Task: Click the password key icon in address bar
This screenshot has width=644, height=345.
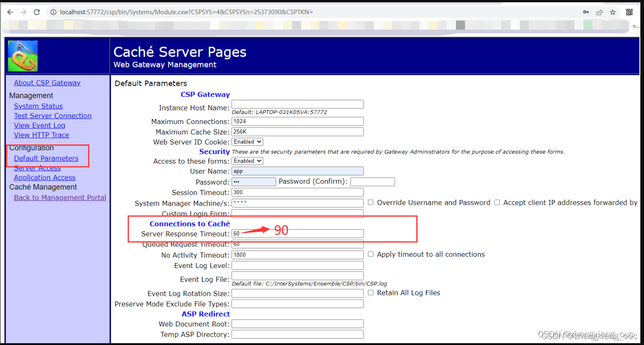Action: coord(586,12)
